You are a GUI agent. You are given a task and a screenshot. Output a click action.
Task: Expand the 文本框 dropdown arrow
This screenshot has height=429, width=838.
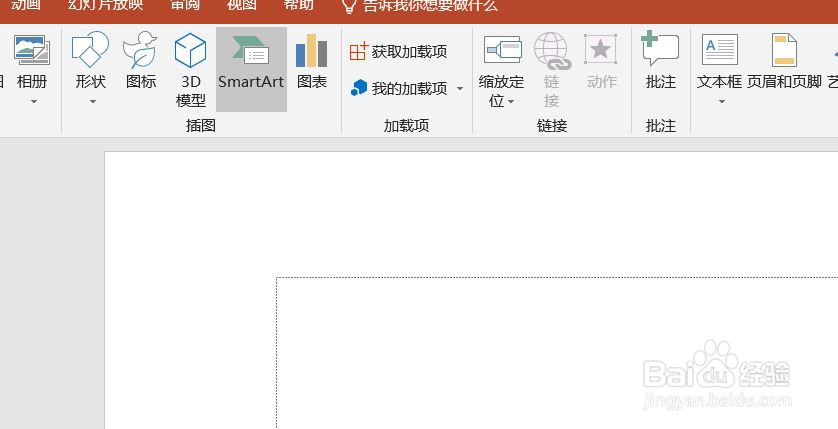point(721,102)
